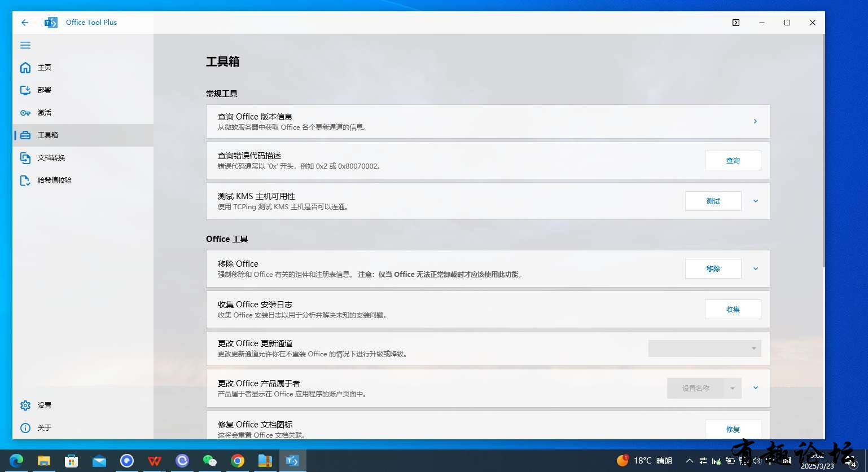
Task: Open 哈希值校验 hash check icon
Action: [x=25, y=180]
